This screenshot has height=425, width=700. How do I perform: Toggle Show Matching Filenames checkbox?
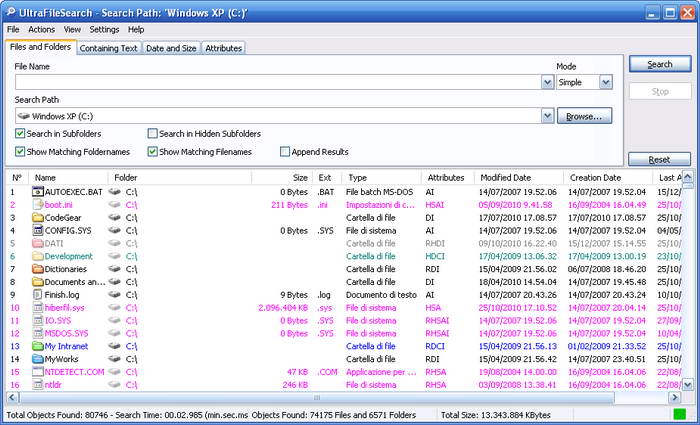(153, 152)
